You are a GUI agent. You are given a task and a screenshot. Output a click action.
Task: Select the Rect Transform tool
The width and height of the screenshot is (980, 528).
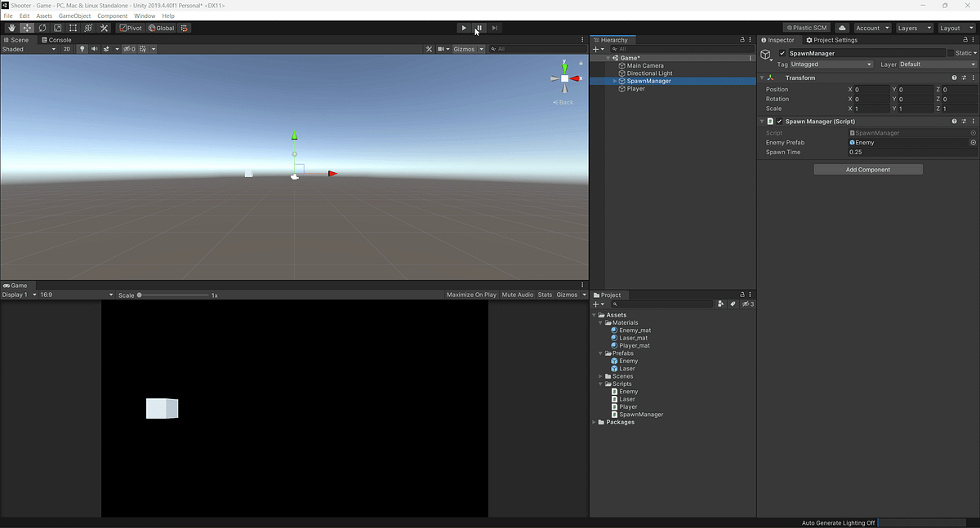pyautogui.click(x=72, y=27)
